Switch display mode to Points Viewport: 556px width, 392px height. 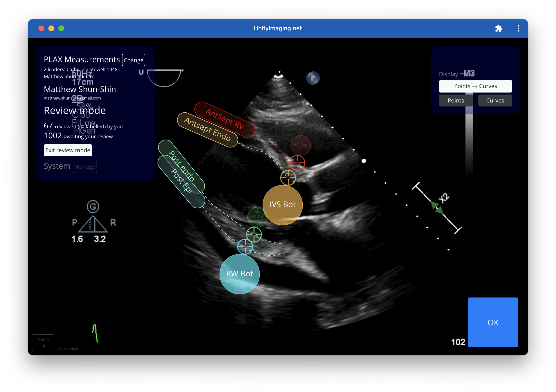click(x=456, y=100)
